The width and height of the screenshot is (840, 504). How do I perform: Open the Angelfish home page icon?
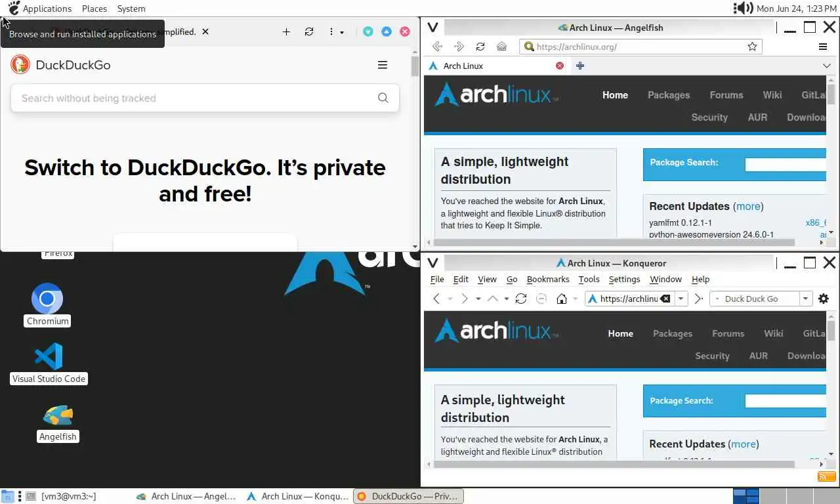click(x=501, y=47)
